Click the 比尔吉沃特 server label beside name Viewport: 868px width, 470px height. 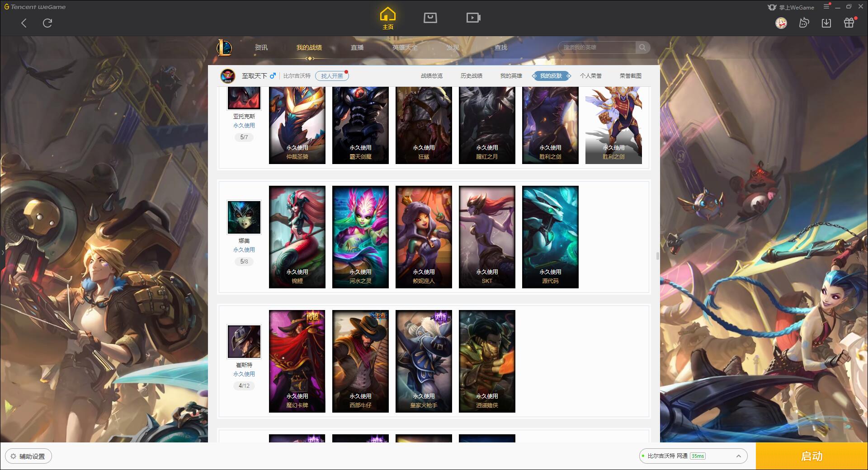297,76
